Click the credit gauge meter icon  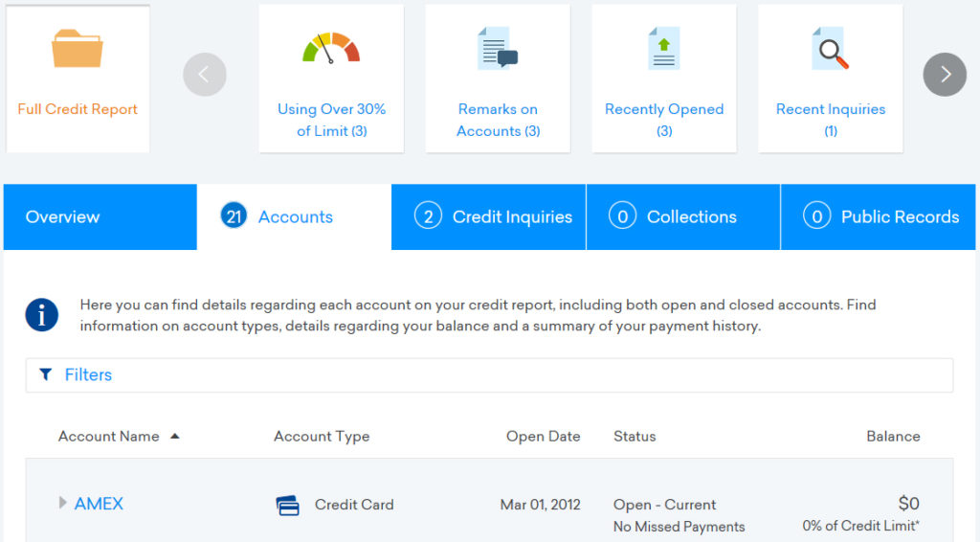click(x=331, y=48)
